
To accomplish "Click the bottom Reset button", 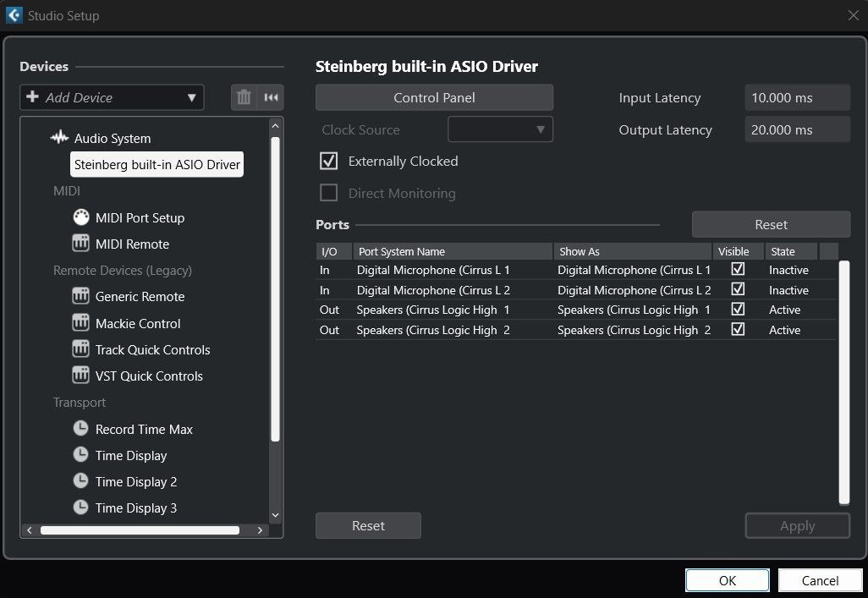I will (x=368, y=525).
